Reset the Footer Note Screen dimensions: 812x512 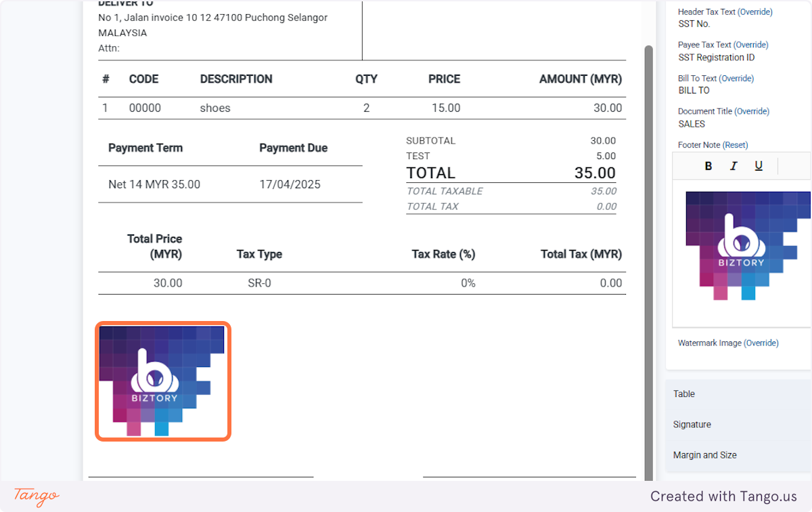tap(736, 145)
